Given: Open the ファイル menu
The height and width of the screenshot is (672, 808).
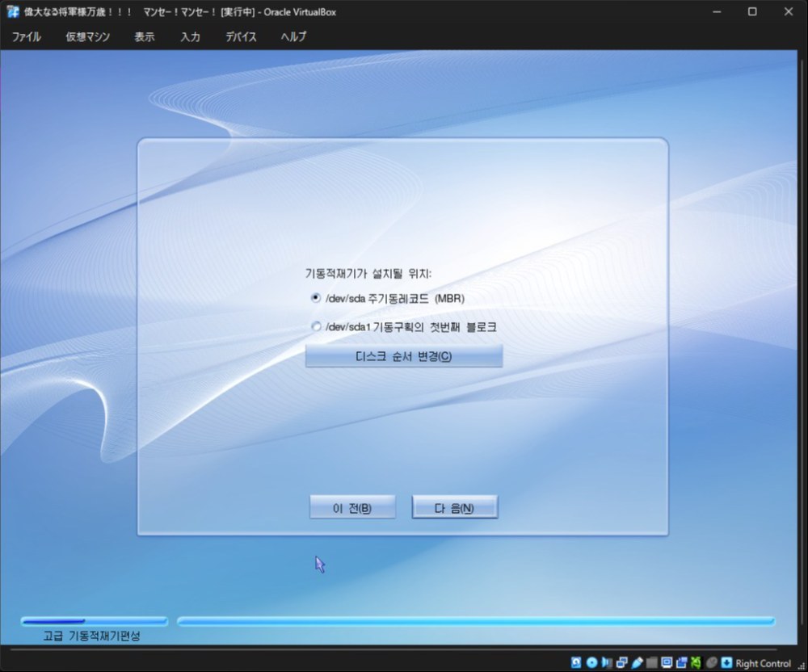Looking at the screenshot, I should (x=27, y=36).
